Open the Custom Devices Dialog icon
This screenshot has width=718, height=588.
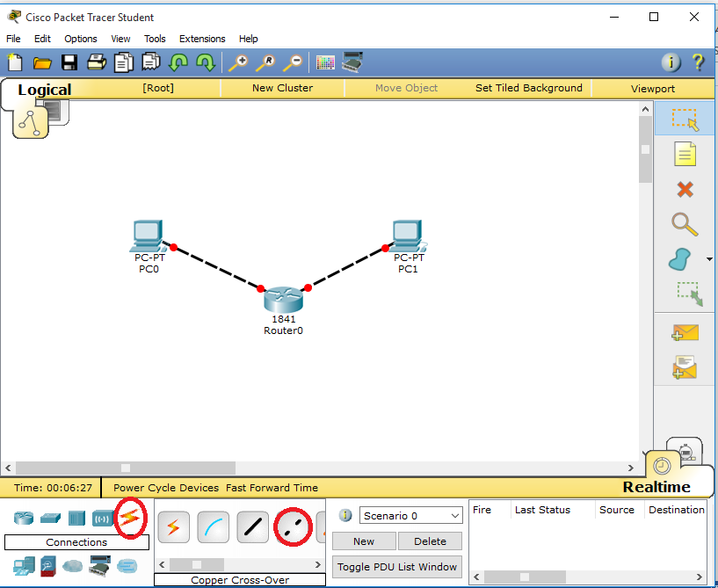click(352, 62)
